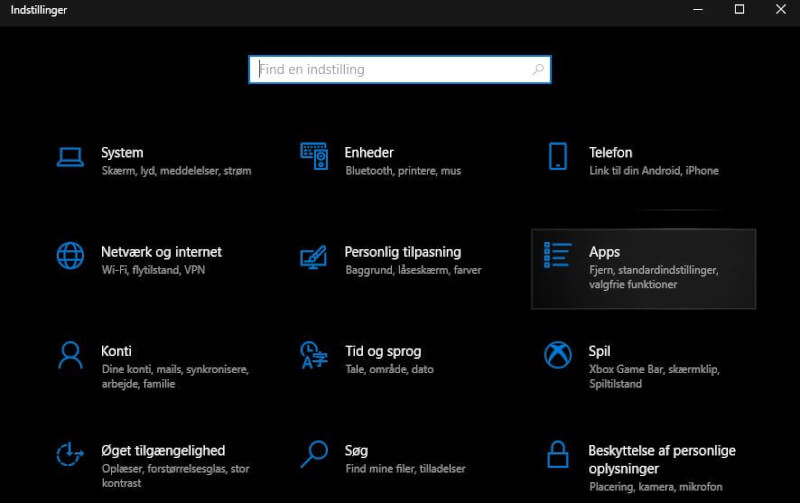Click the Apps list icon
This screenshot has height=503, width=800.
(558, 255)
